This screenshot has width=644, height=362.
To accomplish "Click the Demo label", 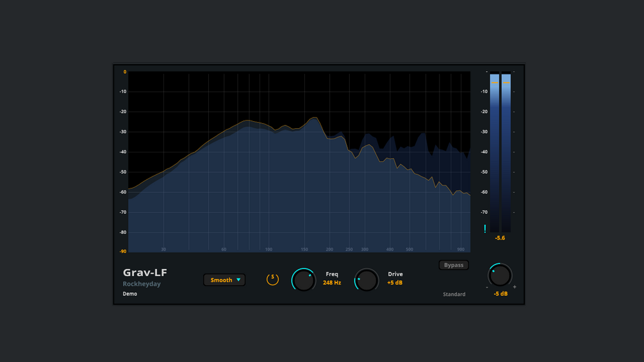I will [130, 294].
